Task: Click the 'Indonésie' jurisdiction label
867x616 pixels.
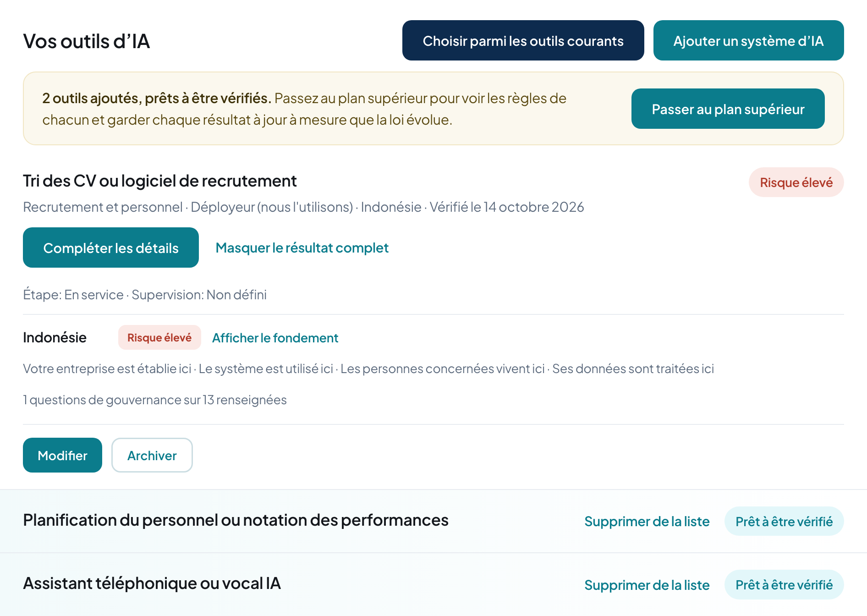Action: 55,337
